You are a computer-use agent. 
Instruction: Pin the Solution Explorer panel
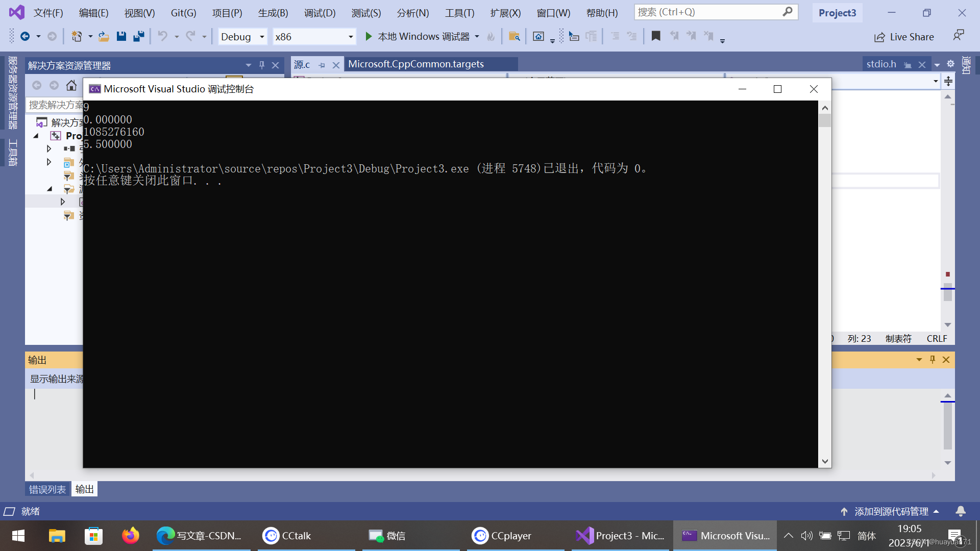[x=262, y=65]
